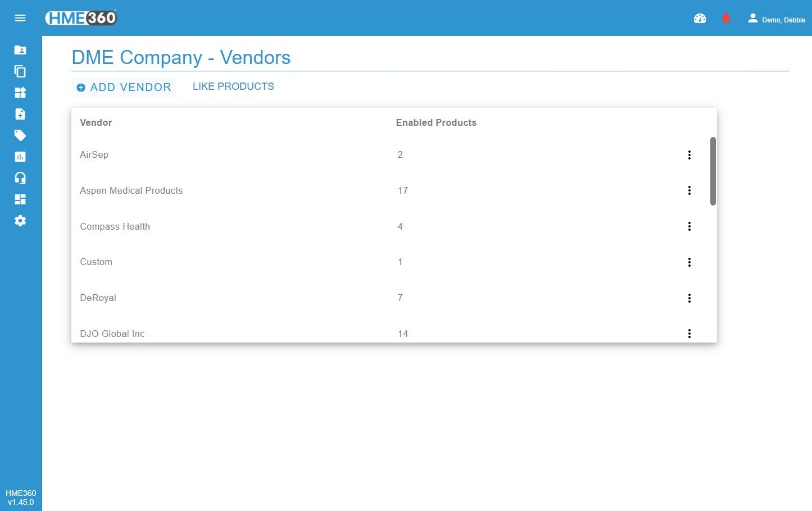
Task: Open options menu for AirSep row
Action: click(x=689, y=155)
